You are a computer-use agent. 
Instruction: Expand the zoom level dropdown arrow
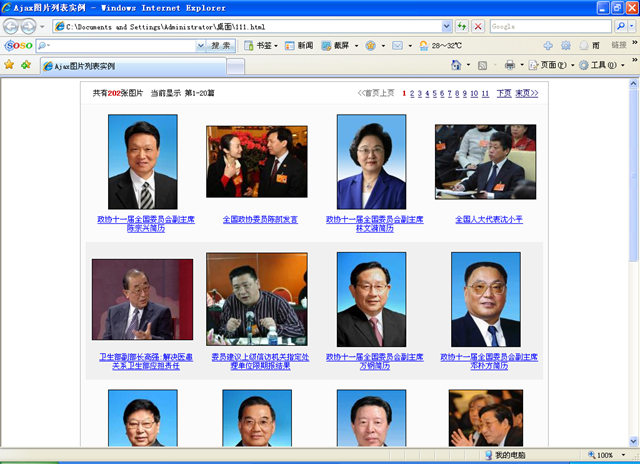623,455
